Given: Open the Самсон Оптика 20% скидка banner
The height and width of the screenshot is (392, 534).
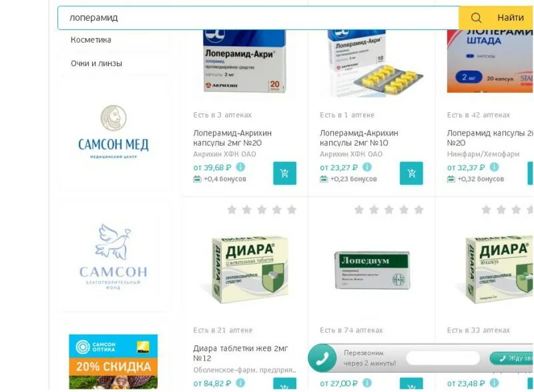Looking at the screenshot, I should coord(113,362).
